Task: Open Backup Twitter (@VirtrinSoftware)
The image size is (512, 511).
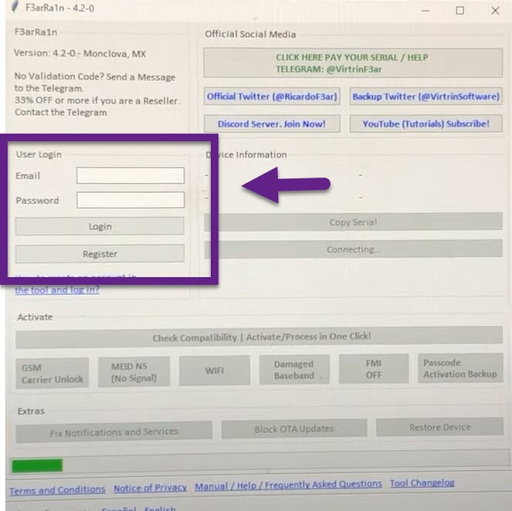Action: pos(426,97)
